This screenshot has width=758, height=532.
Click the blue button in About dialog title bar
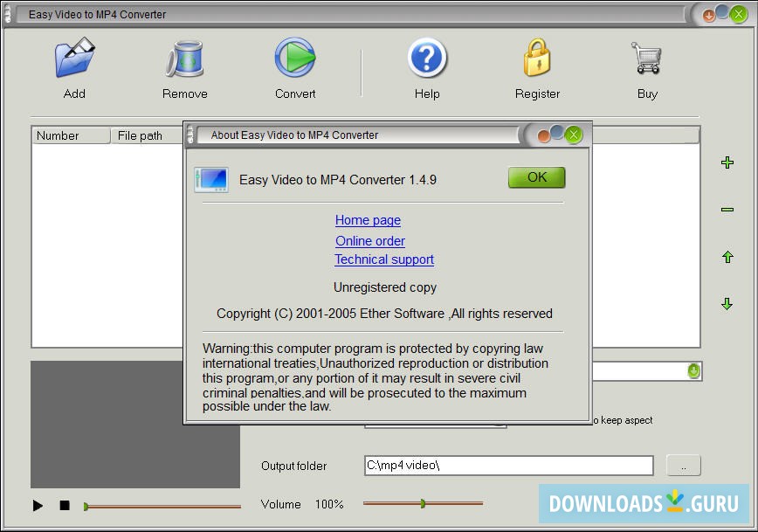557,132
